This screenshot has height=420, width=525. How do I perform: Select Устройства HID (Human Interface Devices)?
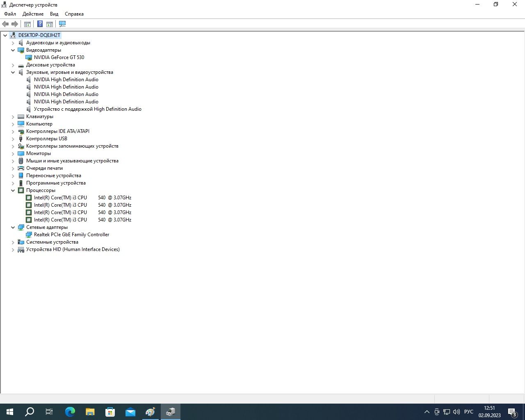[73, 249]
